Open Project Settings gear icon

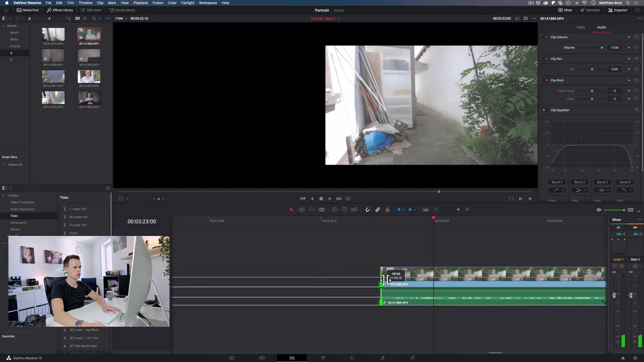[x=635, y=358]
